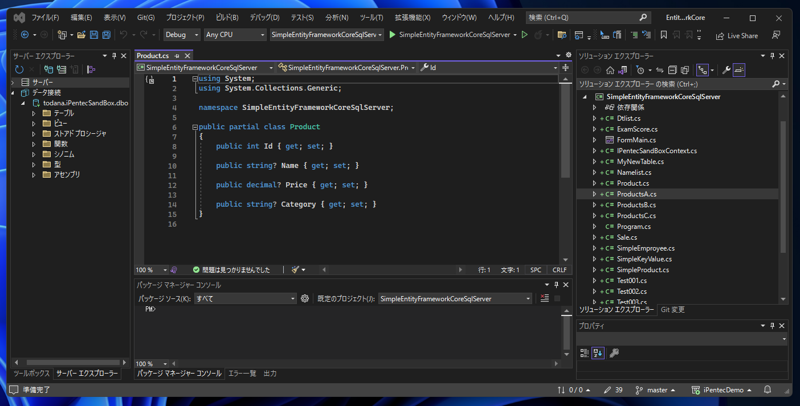Viewport: 800px width, 406px height.
Task: Toggle auto-hide pin on Properties panel
Action: (772, 325)
